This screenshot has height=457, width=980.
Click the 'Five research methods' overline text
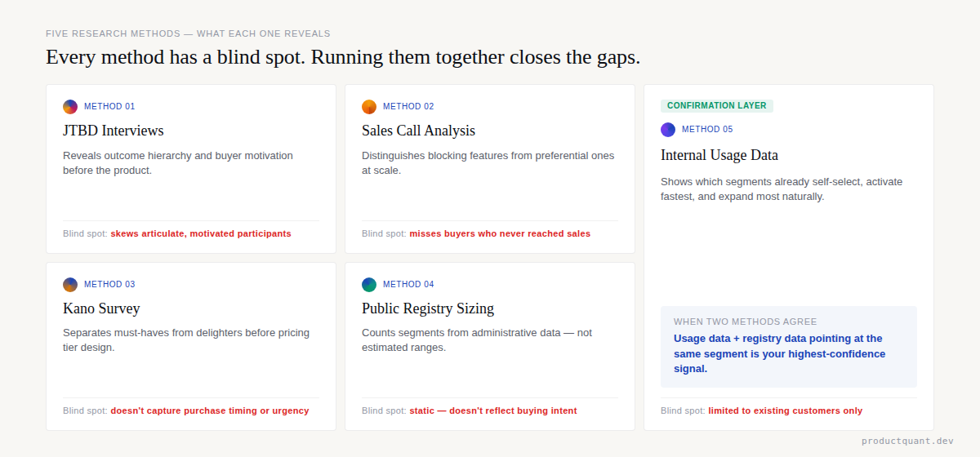[188, 34]
